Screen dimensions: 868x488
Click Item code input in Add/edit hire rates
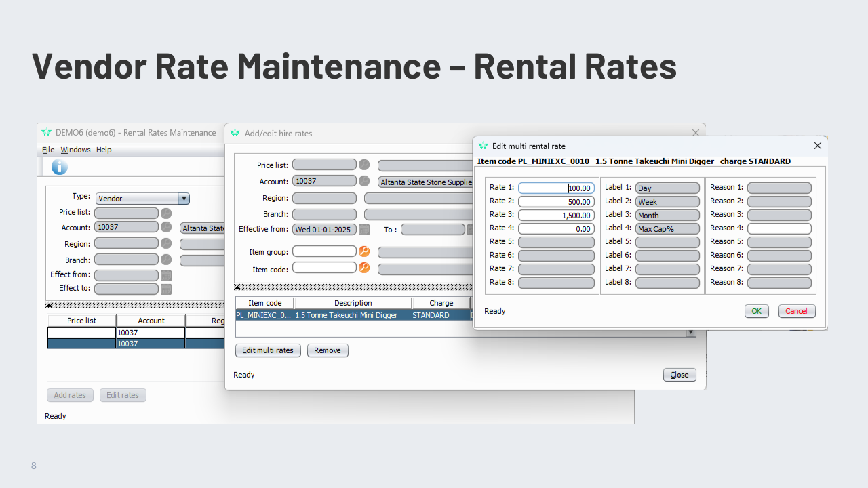pyautogui.click(x=324, y=268)
